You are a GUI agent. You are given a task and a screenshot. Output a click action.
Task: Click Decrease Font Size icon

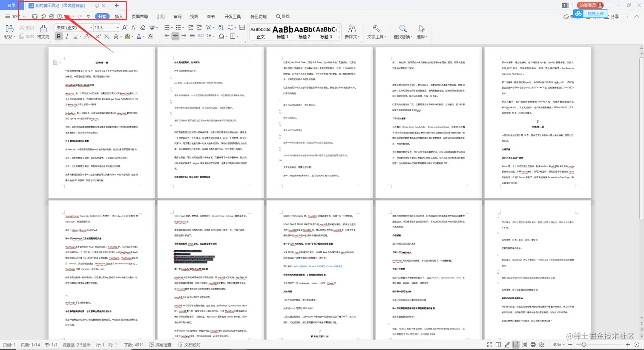click(133, 28)
